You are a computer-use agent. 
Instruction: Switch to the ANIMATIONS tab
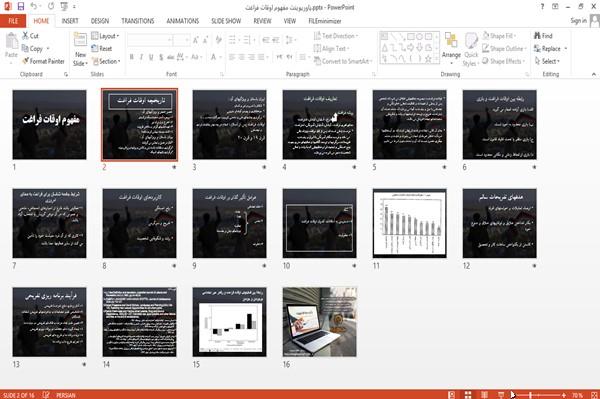coord(183,21)
